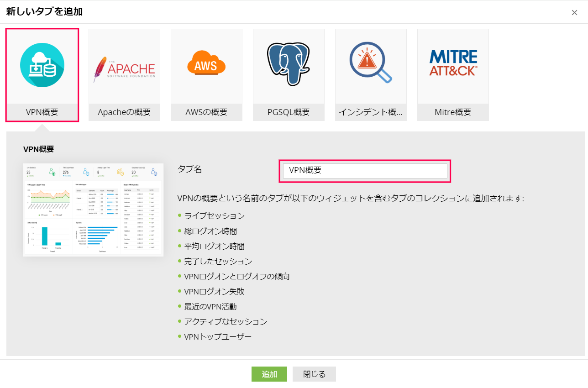This screenshot has width=588, height=388.
Task: Click the アクティブなセッション widget item
Action: pos(226,322)
